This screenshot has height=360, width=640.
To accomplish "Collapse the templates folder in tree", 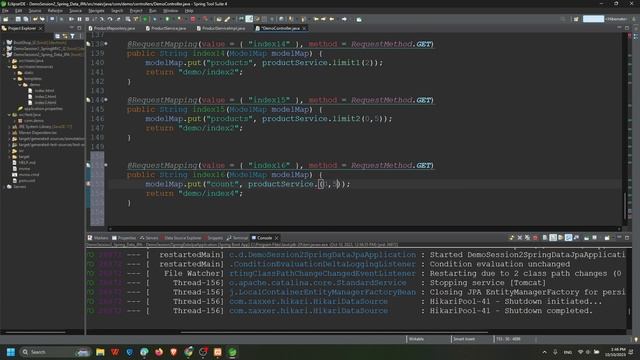I will 15,79.
